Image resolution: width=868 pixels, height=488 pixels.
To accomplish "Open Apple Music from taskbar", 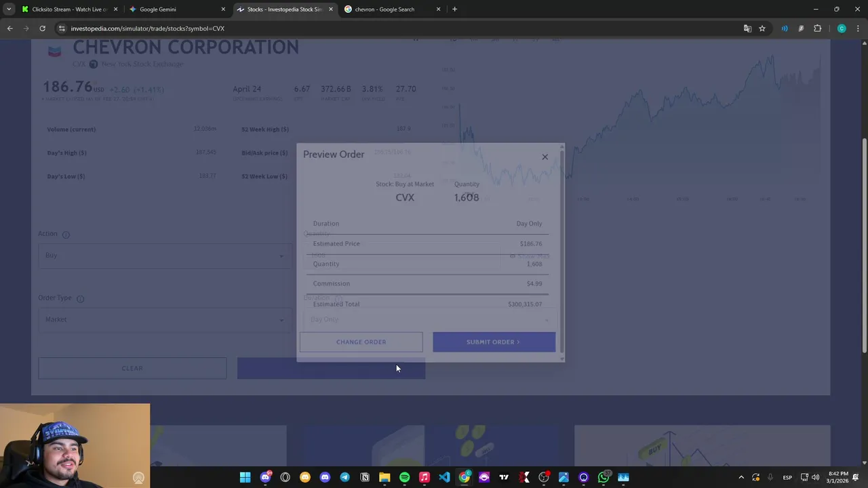I will [425, 478].
